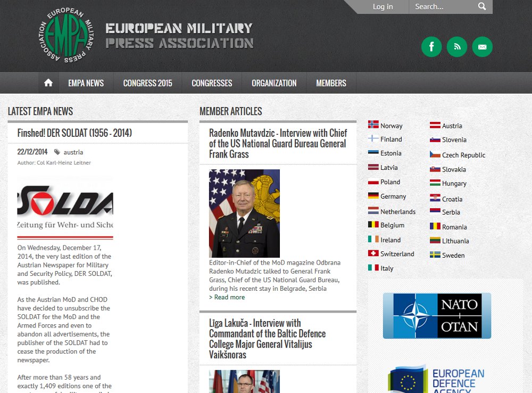The image size is (532, 393).
Task: Select the Norway country link
Action: (391, 126)
